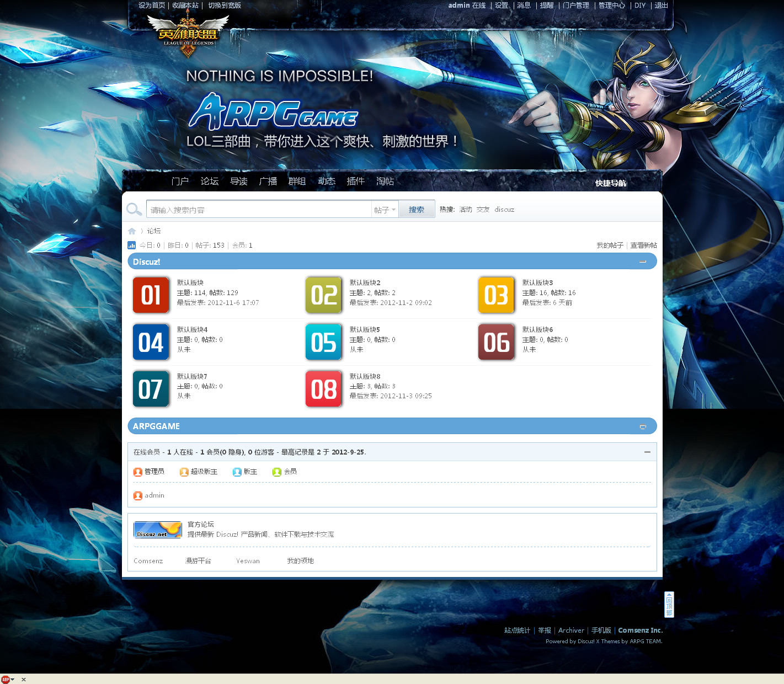784x684 pixels.
Task: Click the home breadcrumb icon
Action: click(132, 231)
